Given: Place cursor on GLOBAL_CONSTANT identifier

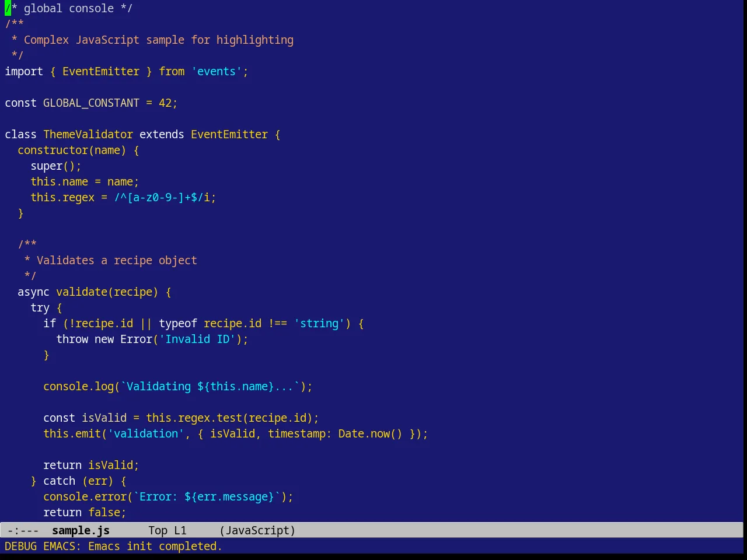Looking at the screenshot, I should [91, 103].
